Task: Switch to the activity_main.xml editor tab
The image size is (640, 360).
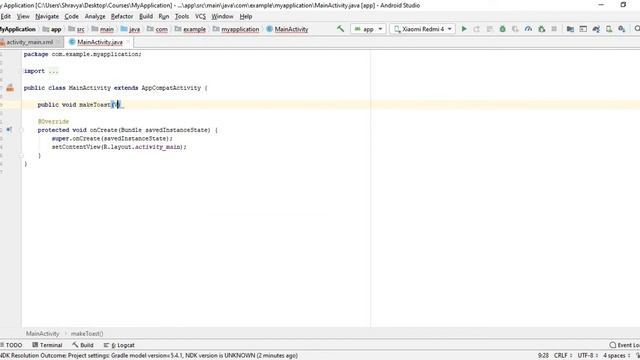Action: [x=29, y=42]
